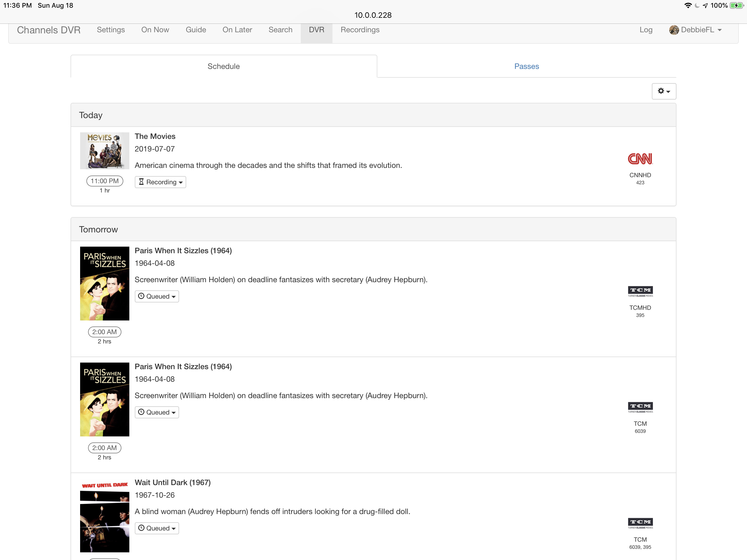Click the DebbieFL profile avatar
This screenshot has height=560, width=747.
click(674, 30)
